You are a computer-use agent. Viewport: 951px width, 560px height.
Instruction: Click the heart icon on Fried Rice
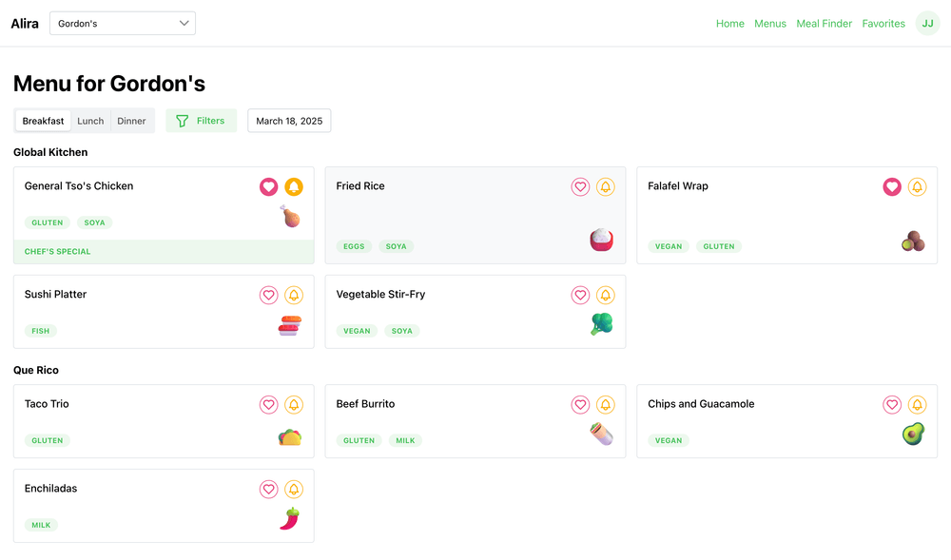(580, 186)
